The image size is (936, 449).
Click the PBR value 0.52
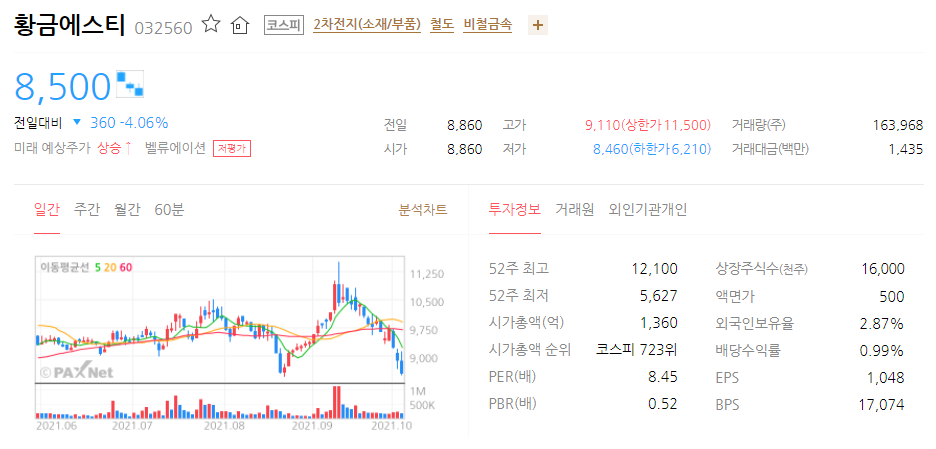coord(663,404)
